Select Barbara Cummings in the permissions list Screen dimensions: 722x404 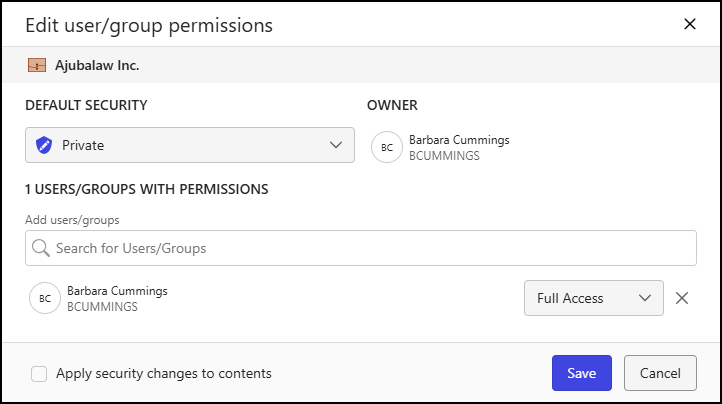click(x=117, y=291)
